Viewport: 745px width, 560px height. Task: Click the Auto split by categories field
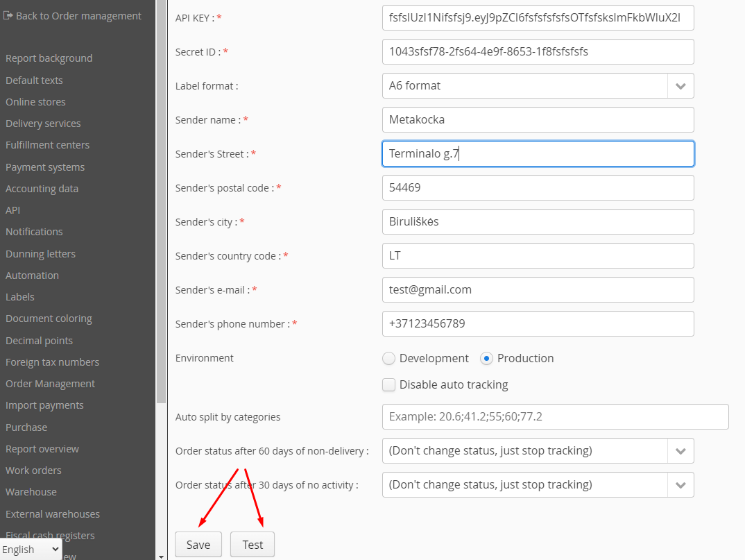coord(555,416)
